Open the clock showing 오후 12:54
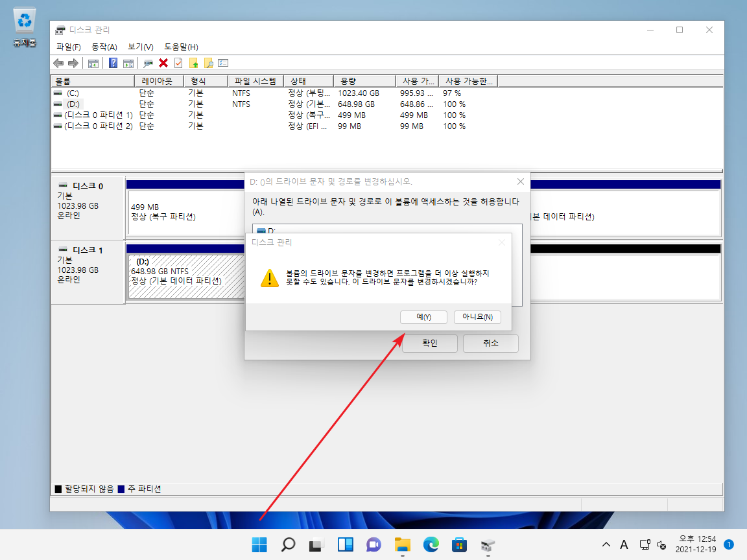747x560 pixels. 696,544
